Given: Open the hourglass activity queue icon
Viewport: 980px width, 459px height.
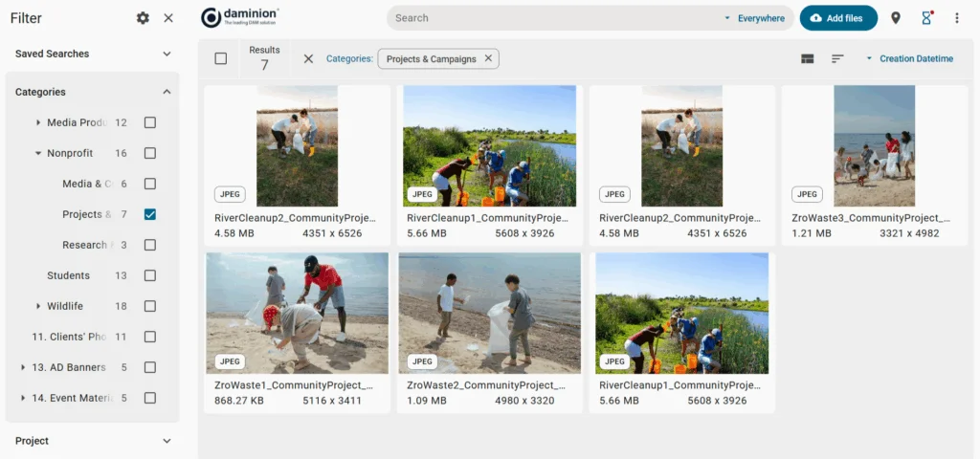Looking at the screenshot, I should 926,18.
